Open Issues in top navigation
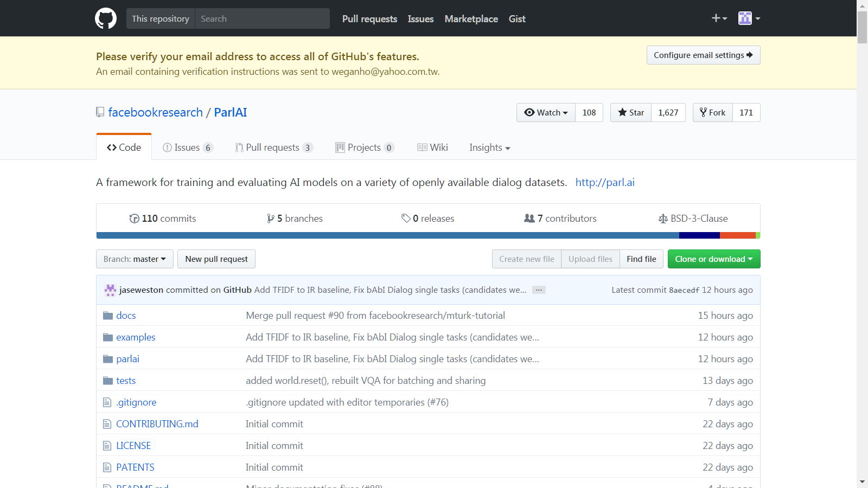 (421, 19)
